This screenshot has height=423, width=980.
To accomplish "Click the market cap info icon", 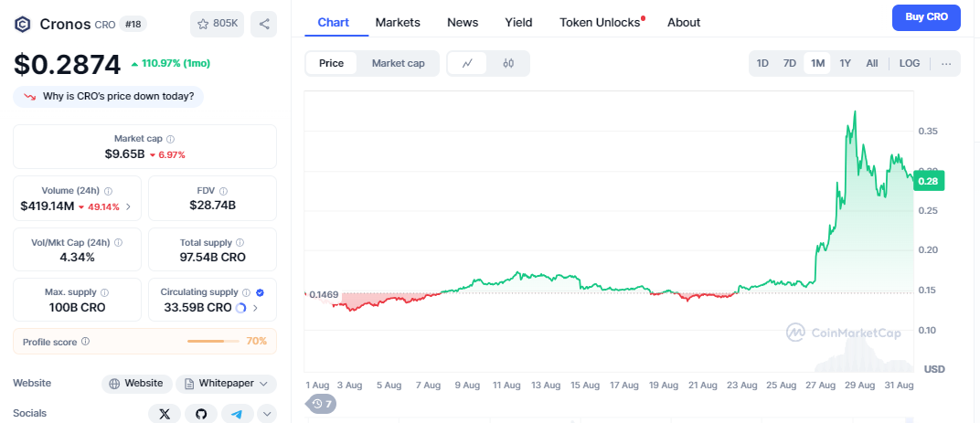I will (x=171, y=139).
